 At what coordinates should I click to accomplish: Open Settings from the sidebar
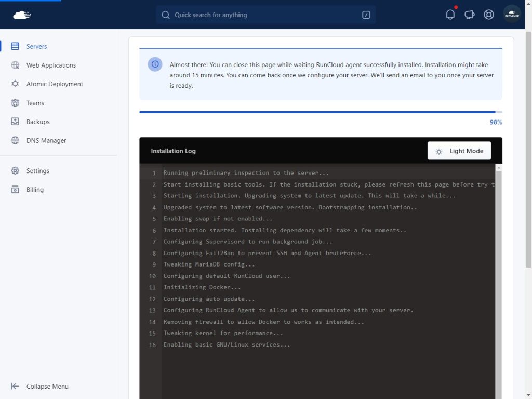coord(37,171)
